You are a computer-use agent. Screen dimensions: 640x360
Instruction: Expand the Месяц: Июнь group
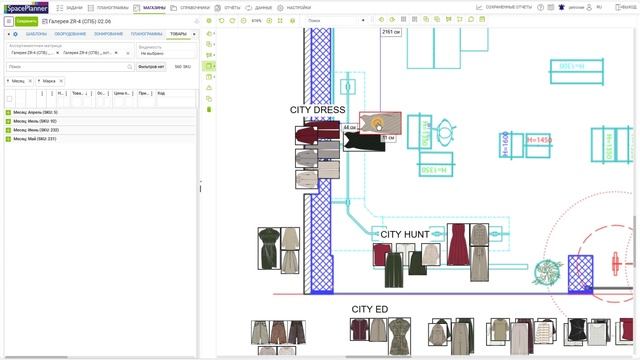tap(8, 130)
